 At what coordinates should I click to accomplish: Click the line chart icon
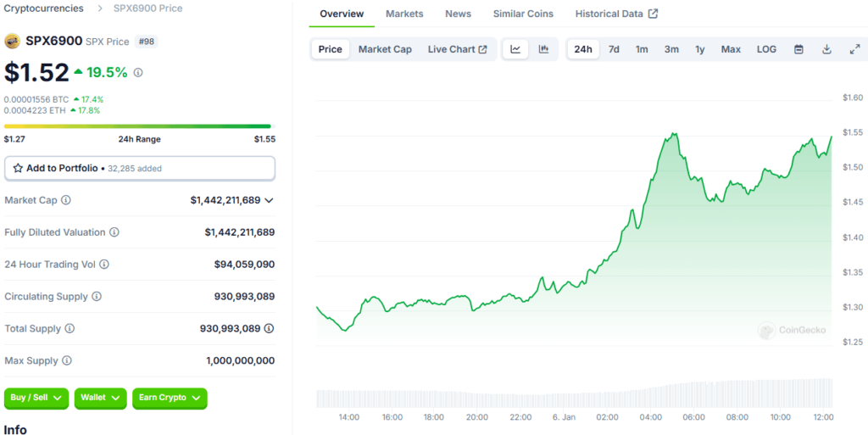[515, 49]
